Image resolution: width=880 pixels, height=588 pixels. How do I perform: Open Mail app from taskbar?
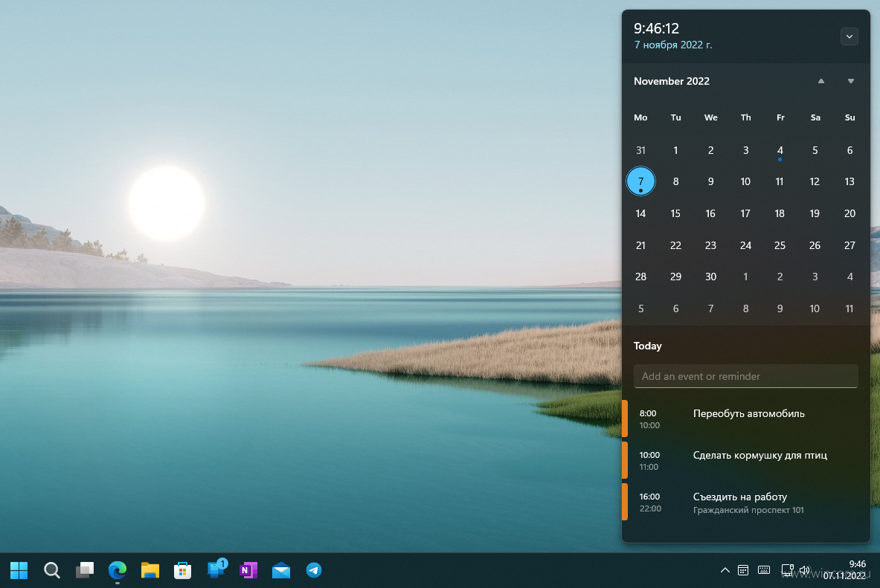coord(280,570)
